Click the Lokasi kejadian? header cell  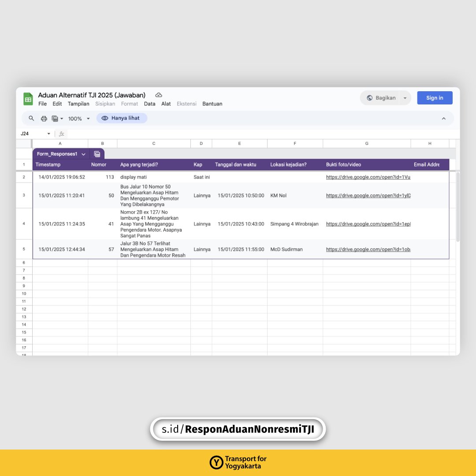click(x=295, y=164)
